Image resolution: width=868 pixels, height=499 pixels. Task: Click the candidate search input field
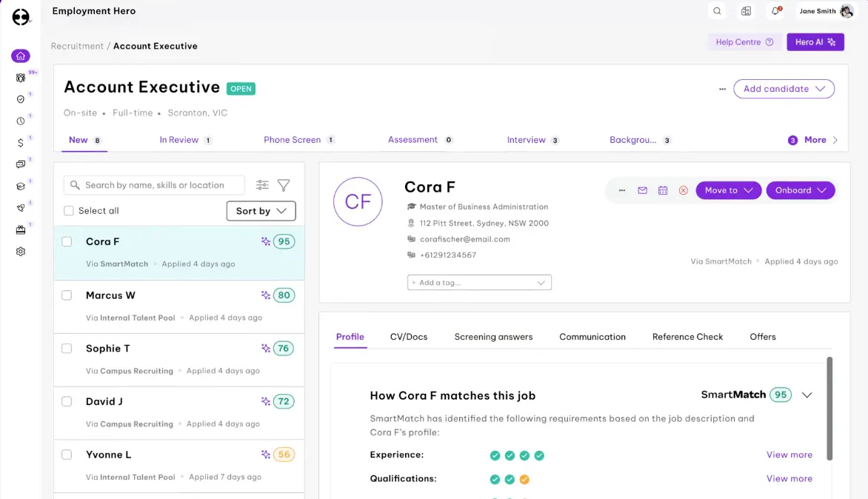(x=153, y=184)
